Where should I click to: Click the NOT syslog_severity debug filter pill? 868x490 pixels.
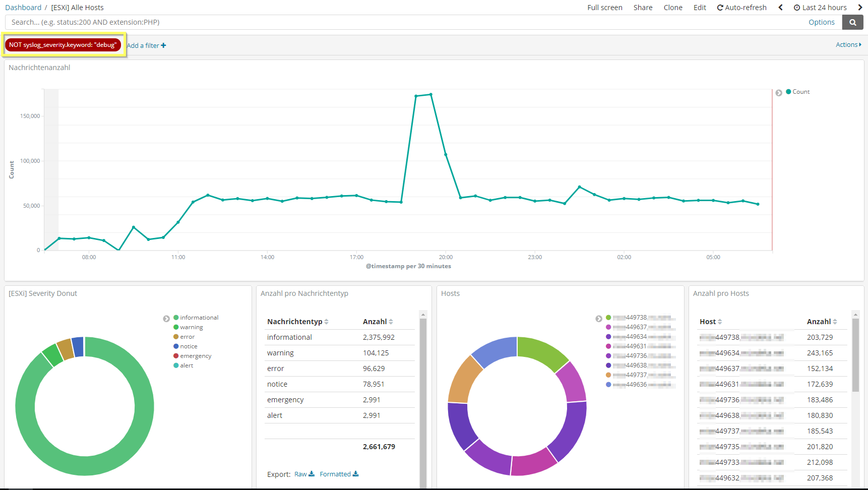[63, 45]
